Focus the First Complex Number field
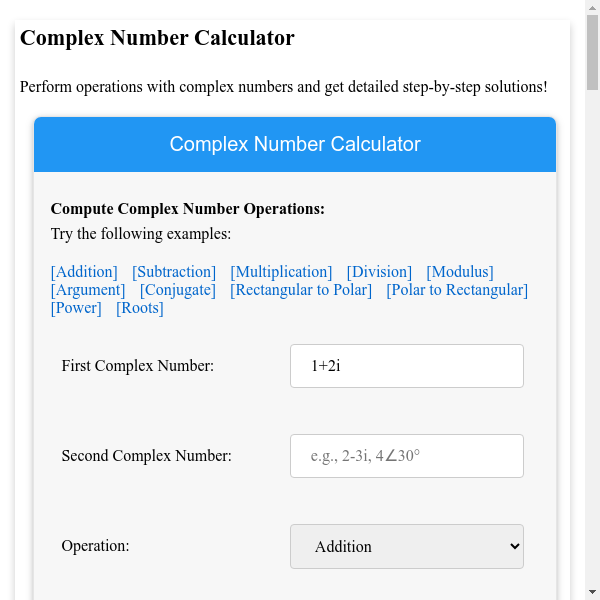The width and height of the screenshot is (600, 600). click(x=407, y=366)
